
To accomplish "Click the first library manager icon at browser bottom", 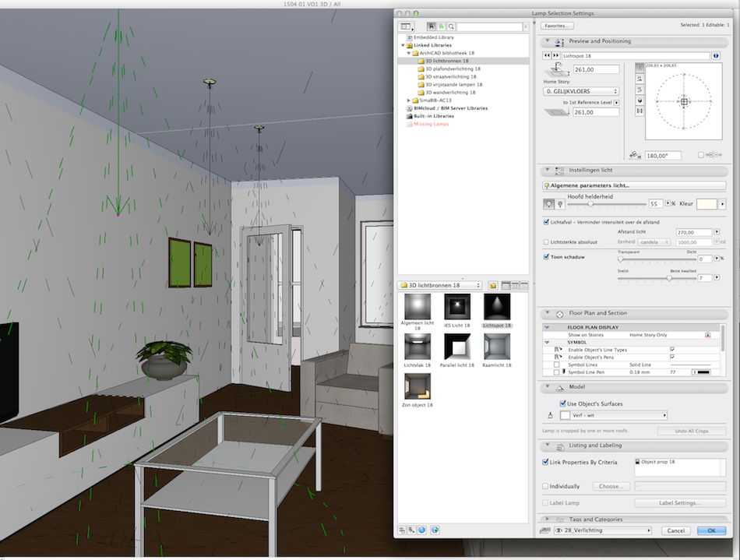I will click(402, 530).
